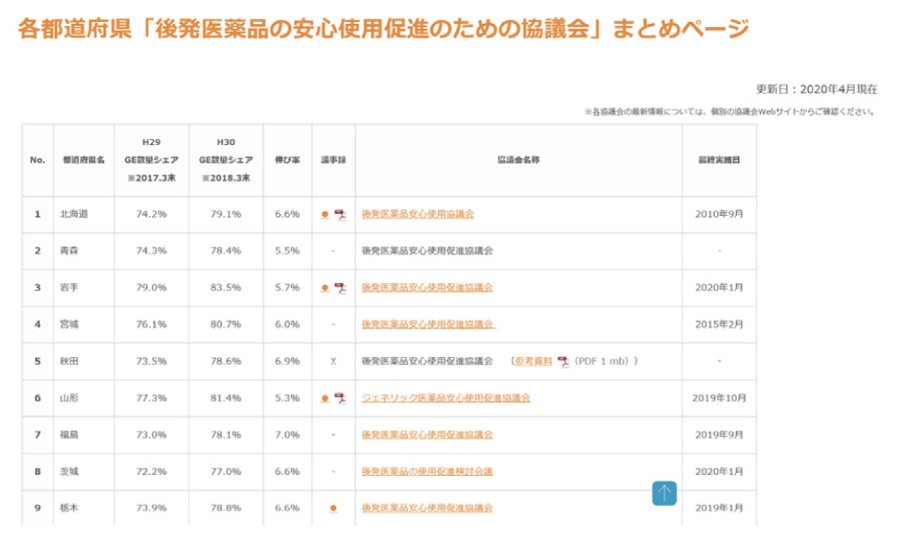Open the PDF minutes icon for 岩手

click(340, 288)
